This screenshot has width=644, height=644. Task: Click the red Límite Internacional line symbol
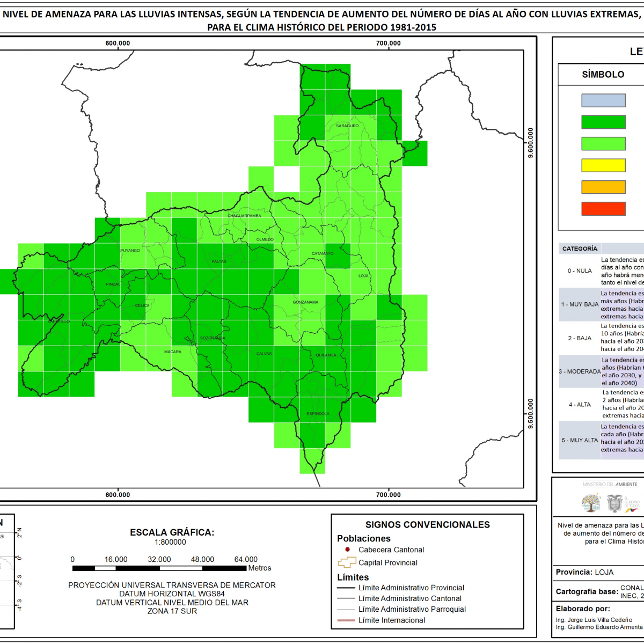click(346, 620)
